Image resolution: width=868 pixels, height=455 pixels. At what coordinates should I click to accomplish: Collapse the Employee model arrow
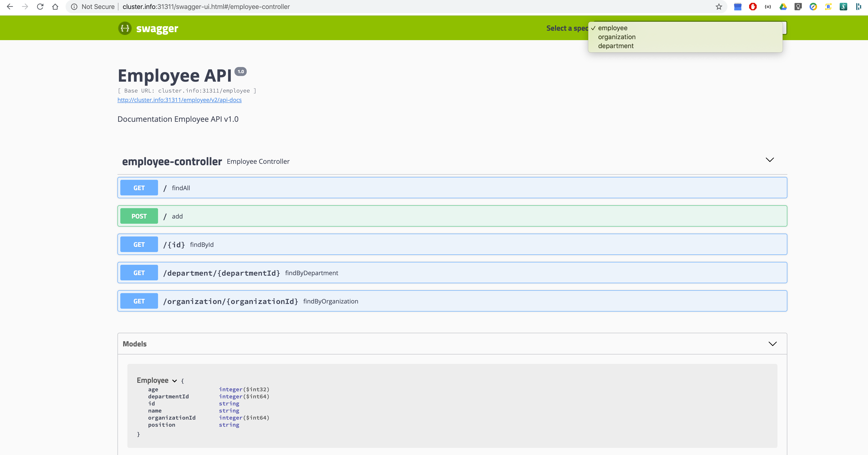point(175,381)
